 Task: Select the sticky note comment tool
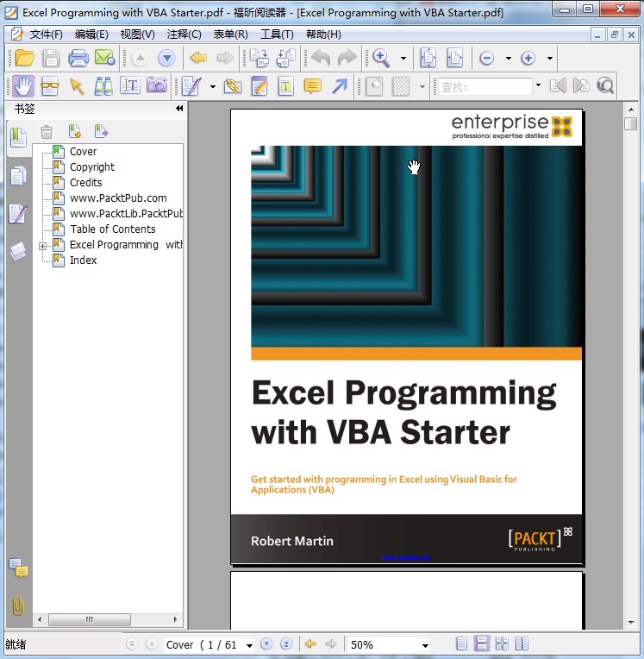(312, 85)
